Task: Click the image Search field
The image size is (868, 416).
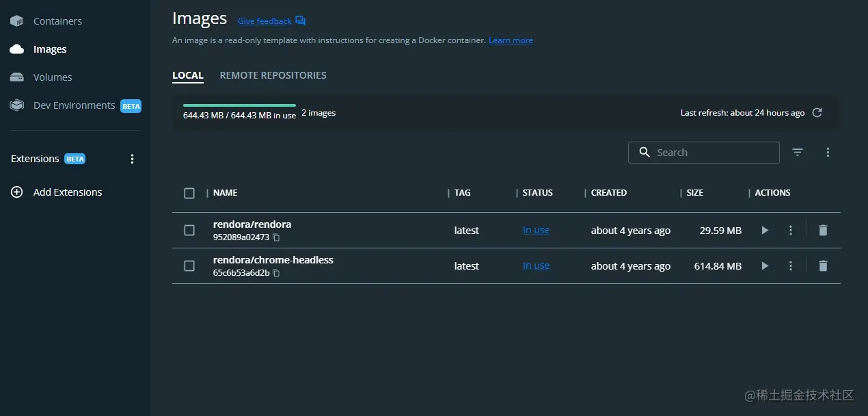Action: [x=711, y=153]
